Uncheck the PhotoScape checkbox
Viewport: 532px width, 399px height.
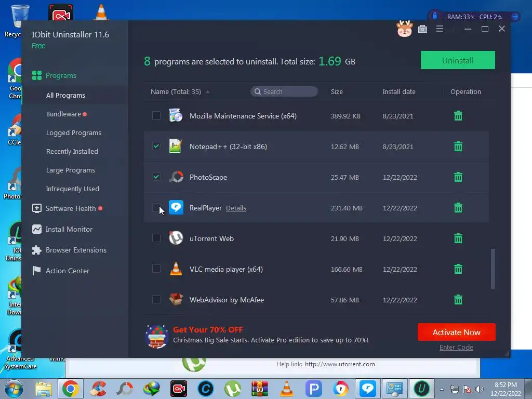(x=156, y=177)
